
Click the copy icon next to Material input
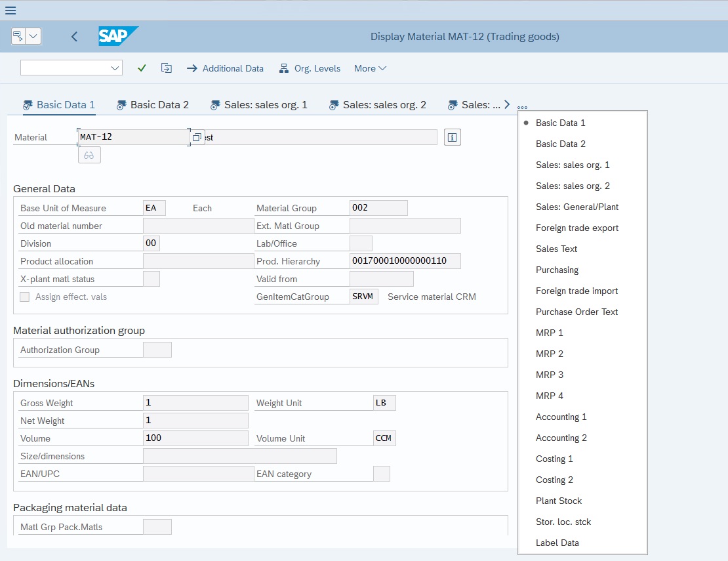click(198, 136)
